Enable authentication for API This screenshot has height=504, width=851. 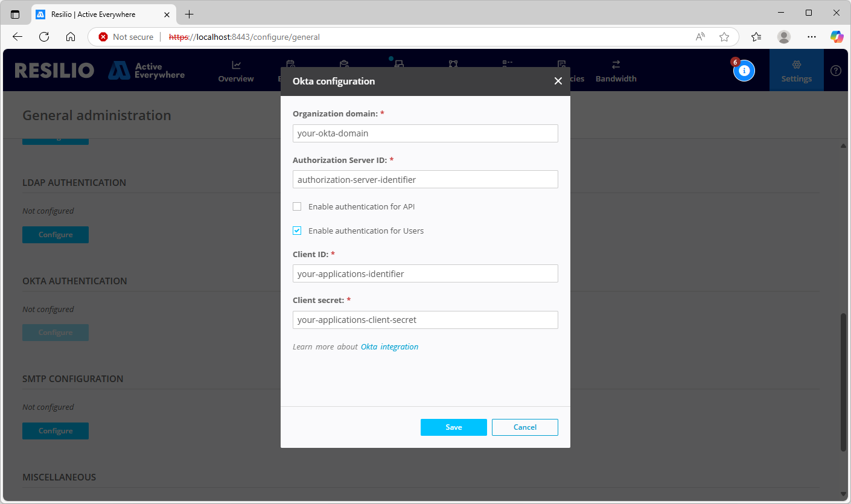click(x=297, y=206)
